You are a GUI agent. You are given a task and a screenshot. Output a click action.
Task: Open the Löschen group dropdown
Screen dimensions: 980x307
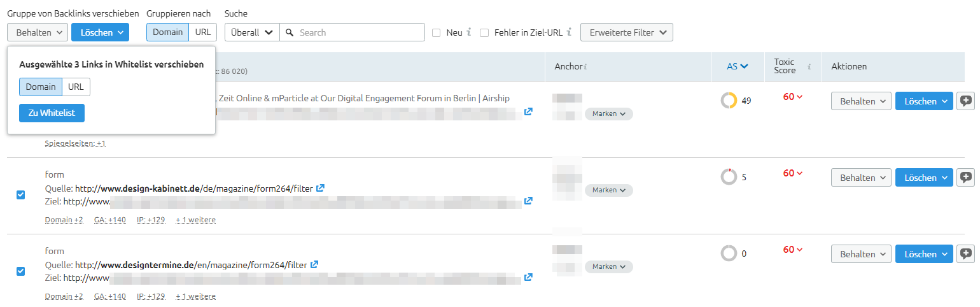point(100,32)
